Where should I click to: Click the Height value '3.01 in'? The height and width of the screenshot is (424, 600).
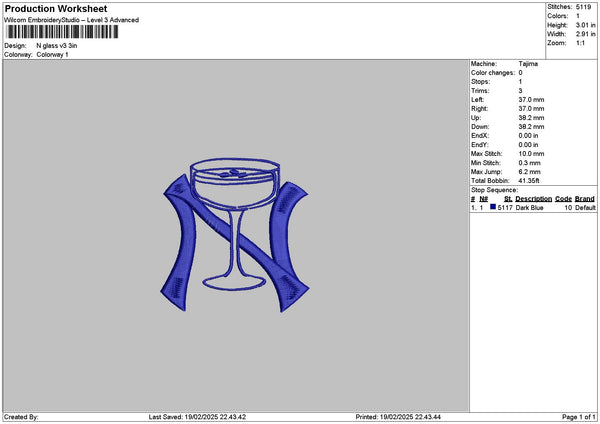585,25
